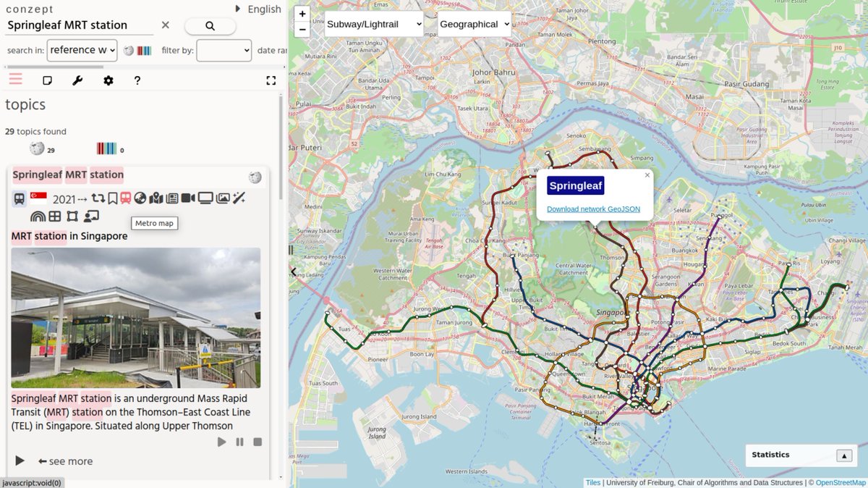The width and height of the screenshot is (868, 488).
Task: Click the '29 topics found' text
Action: pos(35,132)
